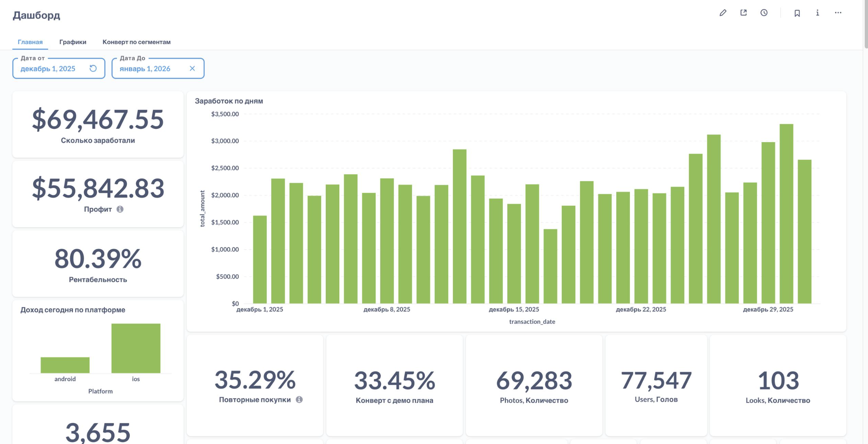Screen dimensions: 868x444
Task: Reset the Дата от filter with circular arrow
Action: coord(93,68)
